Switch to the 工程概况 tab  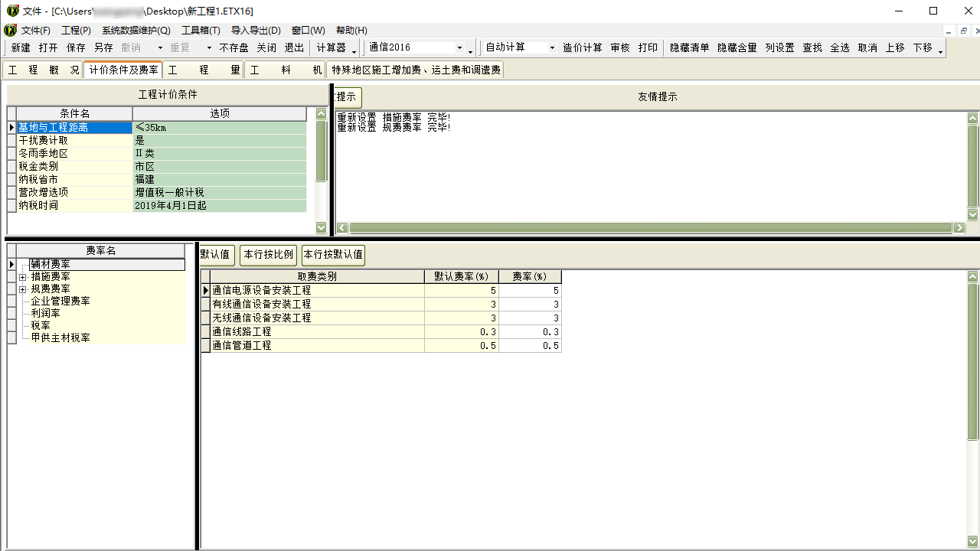(43, 70)
